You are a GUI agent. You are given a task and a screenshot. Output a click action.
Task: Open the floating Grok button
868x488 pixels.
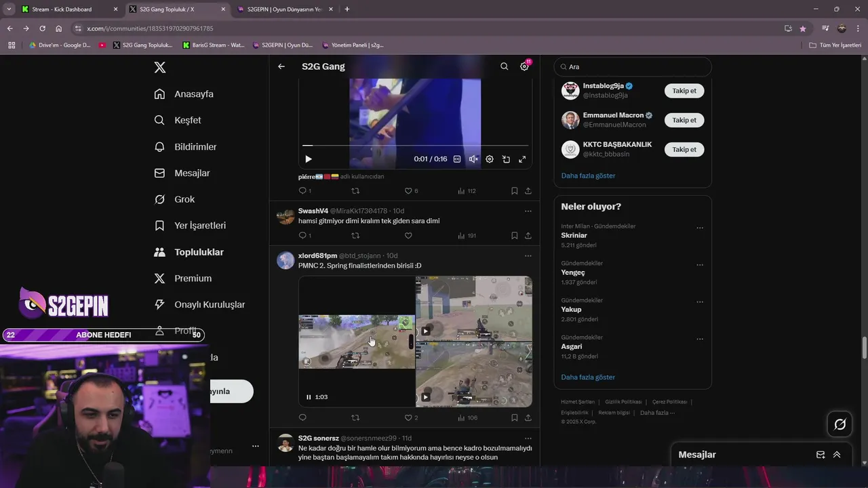click(840, 424)
